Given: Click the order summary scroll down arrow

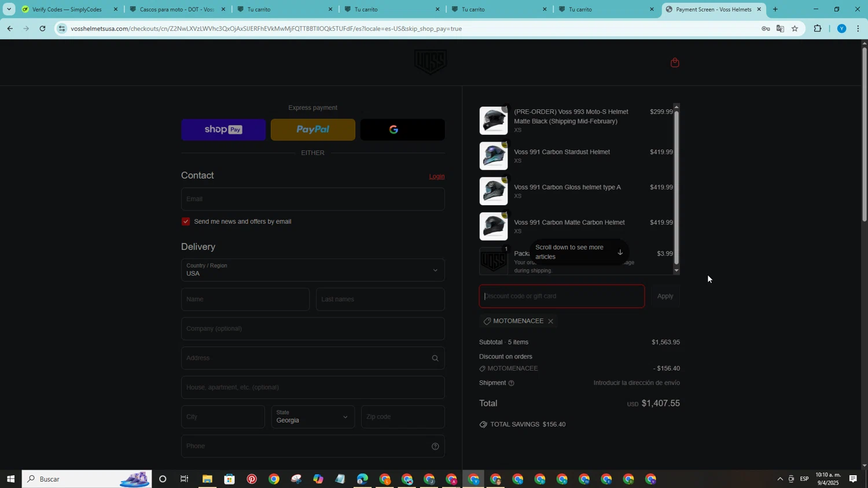Looking at the screenshot, I should click(676, 271).
